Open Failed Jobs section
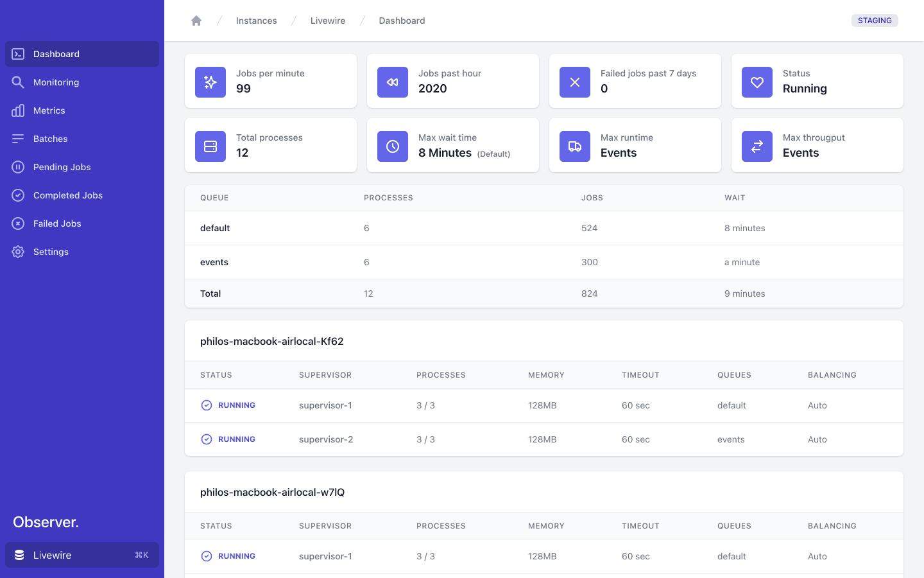Image resolution: width=924 pixels, height=578 pixels. point(57,223)
